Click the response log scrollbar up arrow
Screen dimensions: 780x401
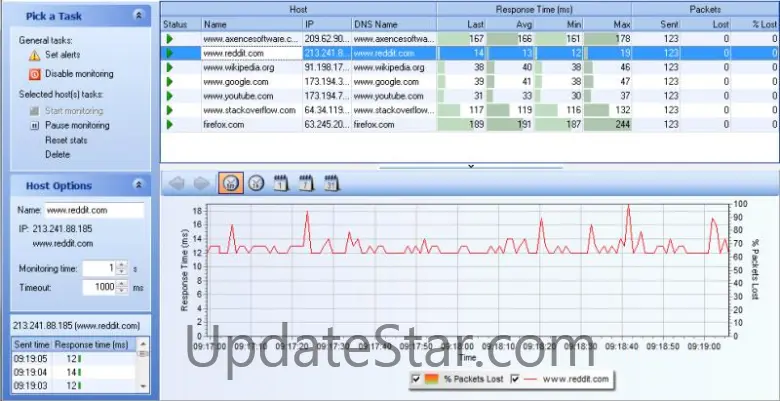click(x=143, y=343)
